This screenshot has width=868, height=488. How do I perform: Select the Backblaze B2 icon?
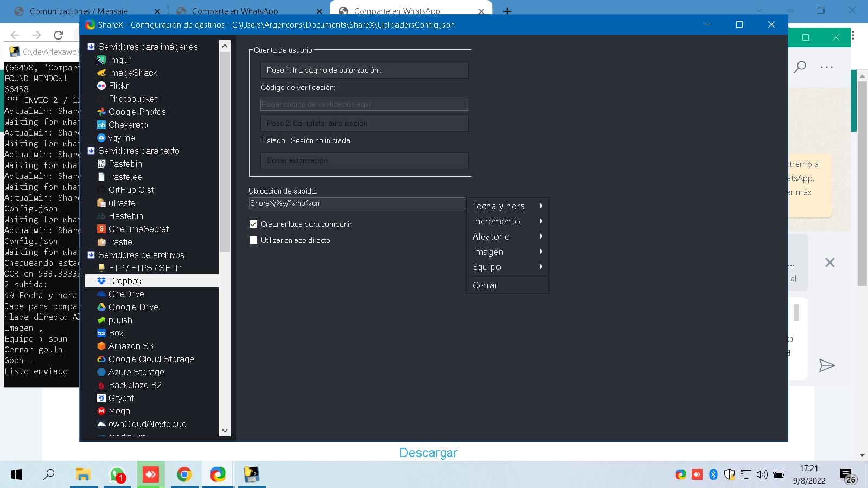pyautogui.click(x=101, y=385)
